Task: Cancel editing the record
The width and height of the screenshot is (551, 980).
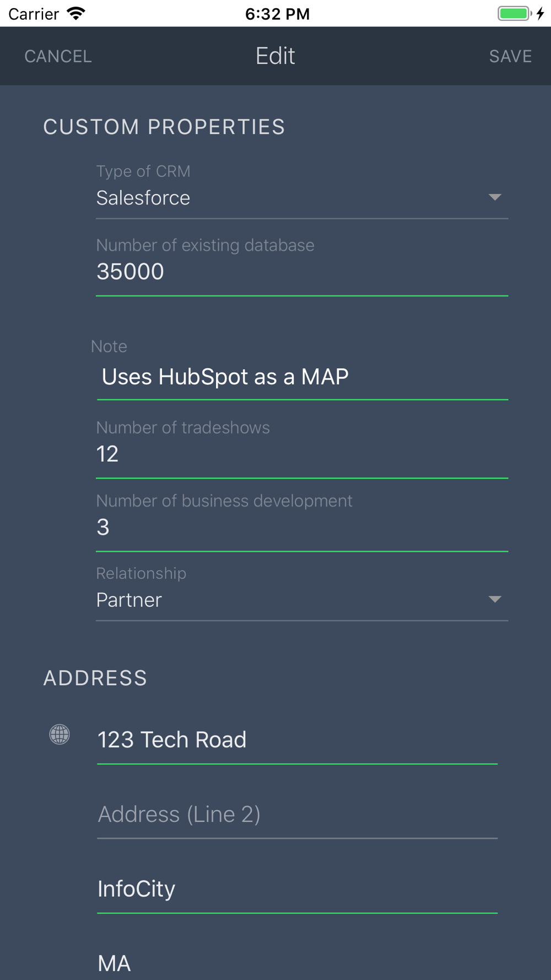Action: click(58, 56)
